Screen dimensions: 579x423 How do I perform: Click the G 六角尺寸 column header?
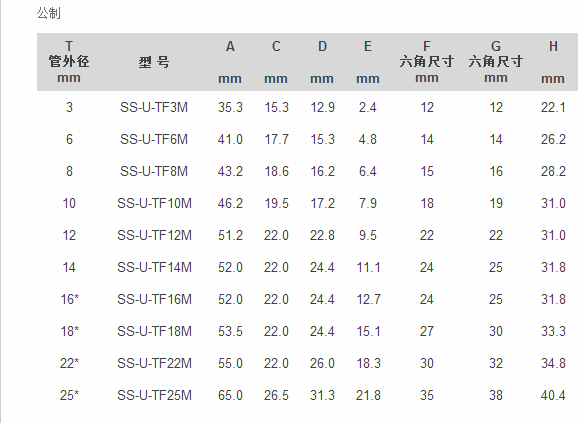[496, 62]
